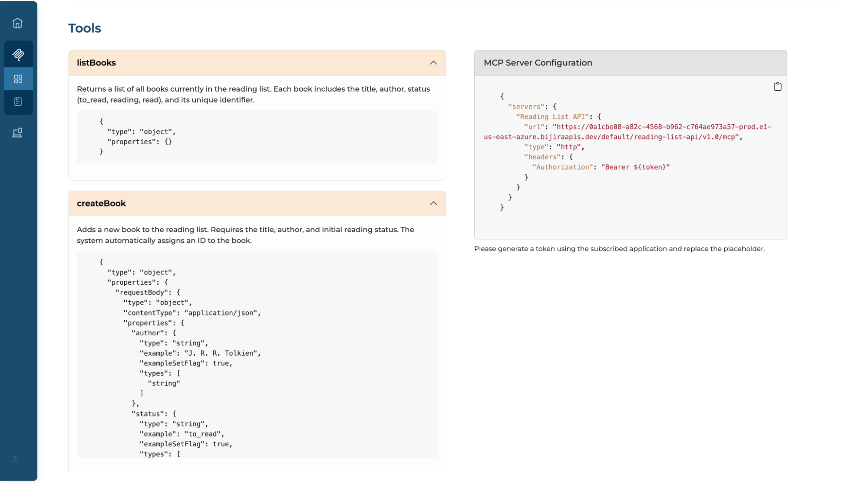Viewport: 868px width, 482px height.
Task: Copy the MCP server configuration to clipboard
Action: 777,86
